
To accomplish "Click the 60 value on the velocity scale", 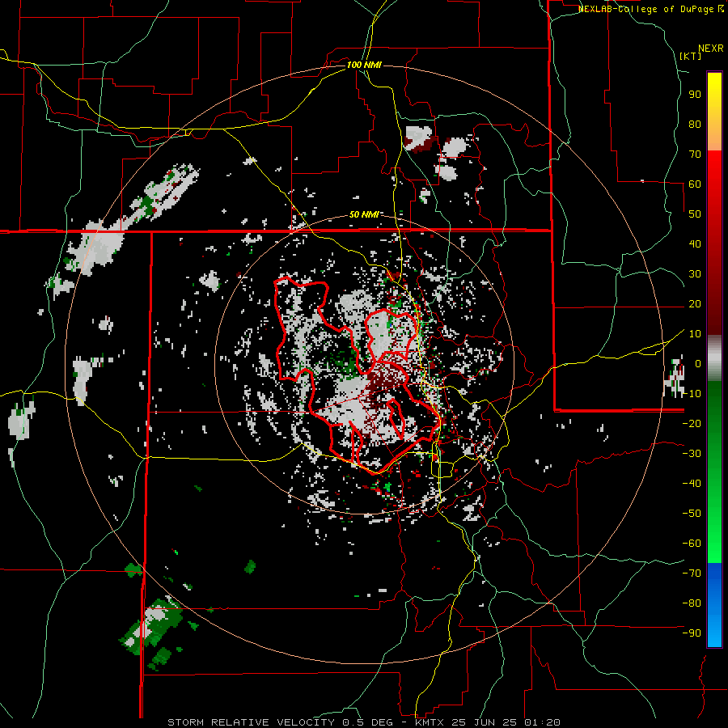I will [x=695, y=184].
